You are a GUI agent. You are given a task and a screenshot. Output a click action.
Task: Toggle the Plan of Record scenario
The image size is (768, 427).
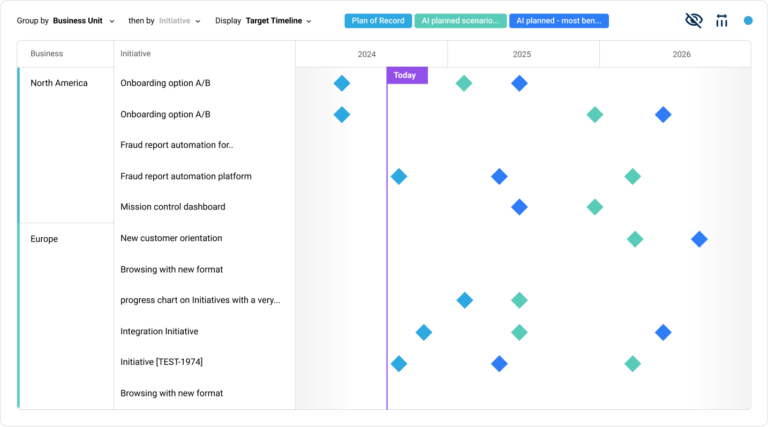(377, 20)
